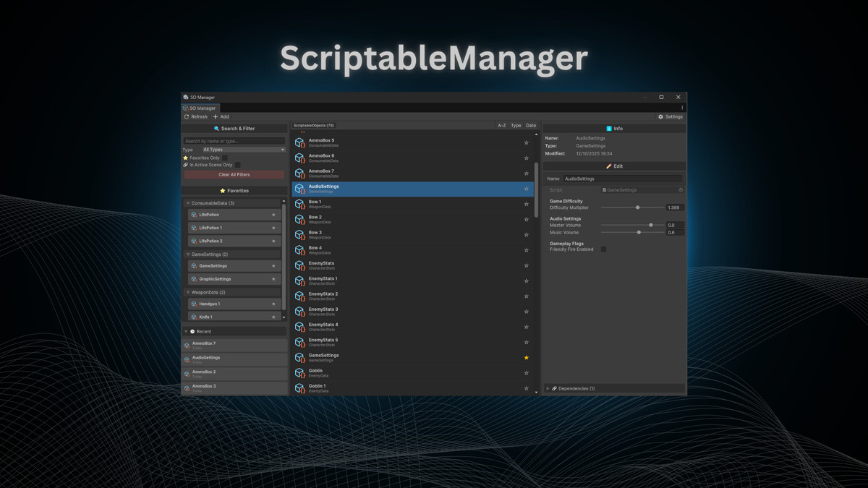Click the Date sort option
The image size is (868, 488).
point(531,125)
